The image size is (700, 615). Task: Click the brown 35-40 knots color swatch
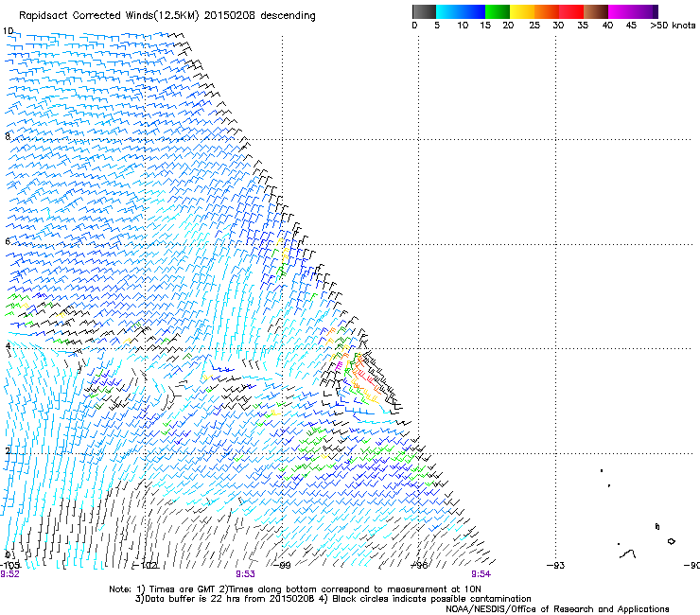tap(596, 11)
